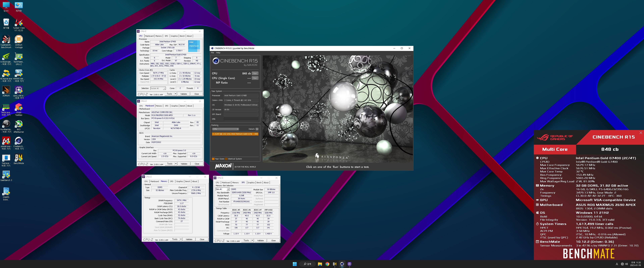Select About tab in CPU-Z SPD window
Image resolution: width=644 pixels, height=268 pixels.
tap(266, 183)
